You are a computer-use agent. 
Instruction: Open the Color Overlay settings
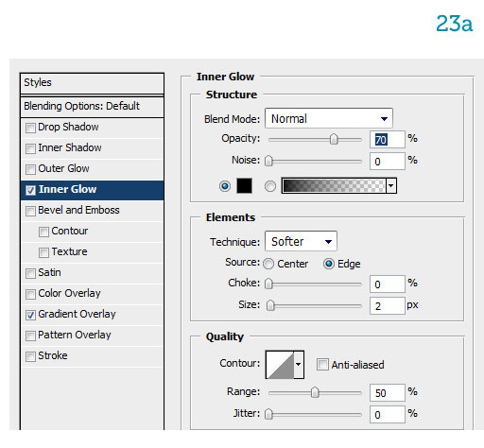92,294
